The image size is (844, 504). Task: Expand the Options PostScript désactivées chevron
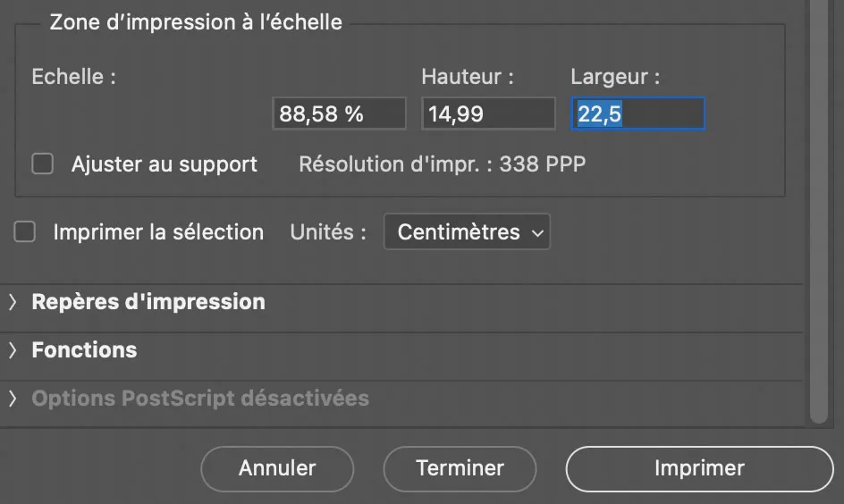(x=13, y=399)
